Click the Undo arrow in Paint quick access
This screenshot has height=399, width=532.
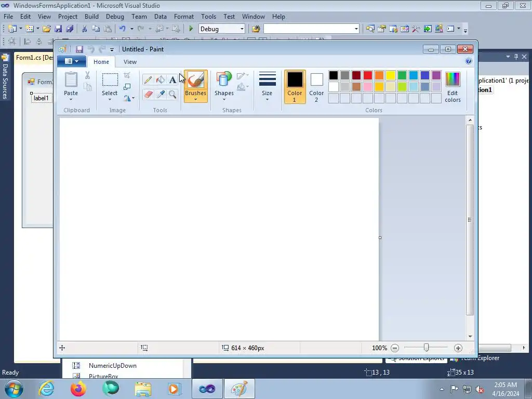tap(91, 49)
